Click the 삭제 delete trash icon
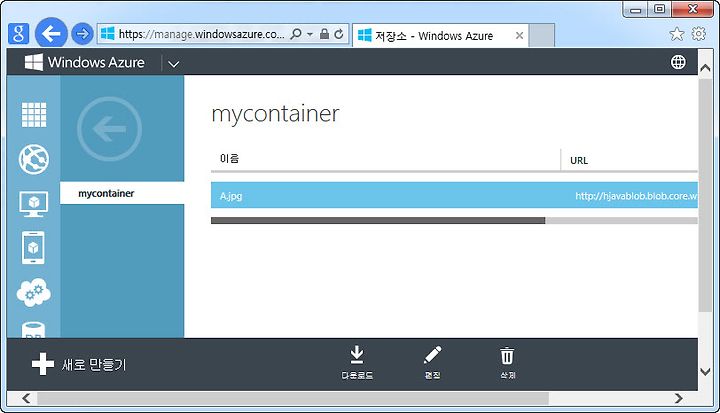The image size is (720, 413). click(507, 363)
